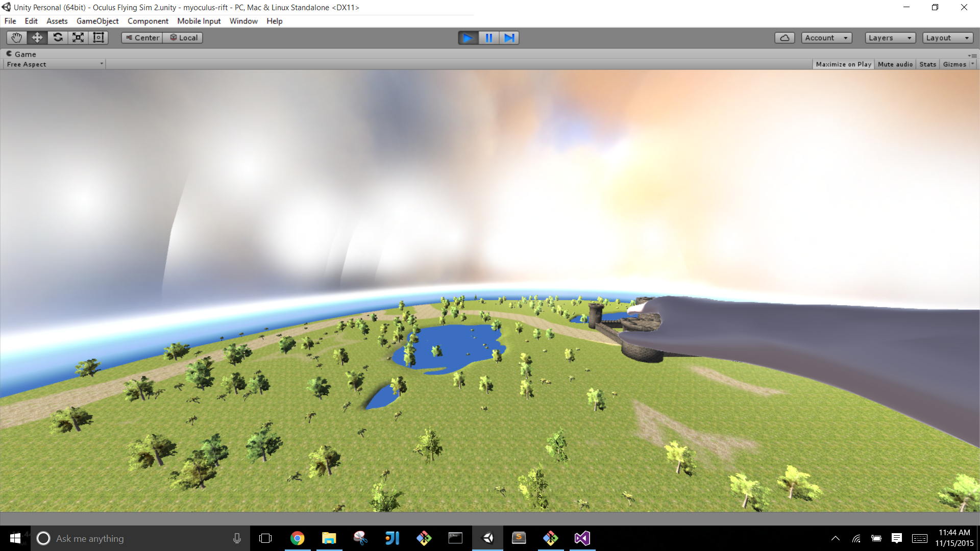Select the Move tool
The width and height of the screenshot is (980, 551).
37,38
